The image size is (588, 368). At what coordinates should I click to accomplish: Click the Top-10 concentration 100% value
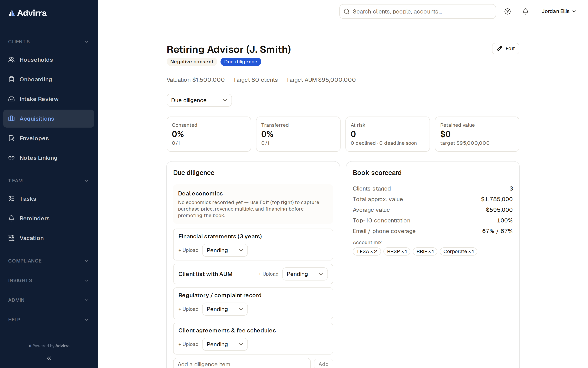(505, 221)
